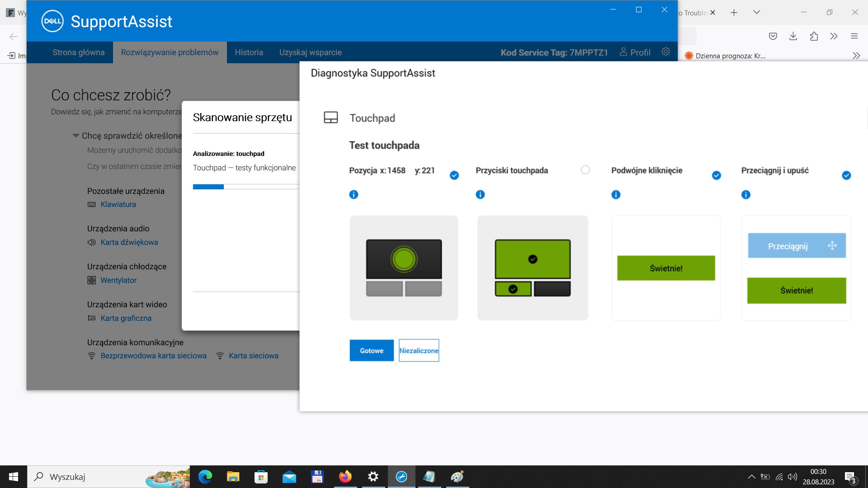868x488 pixels.
Task: Collapse the Chcę sprawdzić określone section
Action: pos(76,136)
